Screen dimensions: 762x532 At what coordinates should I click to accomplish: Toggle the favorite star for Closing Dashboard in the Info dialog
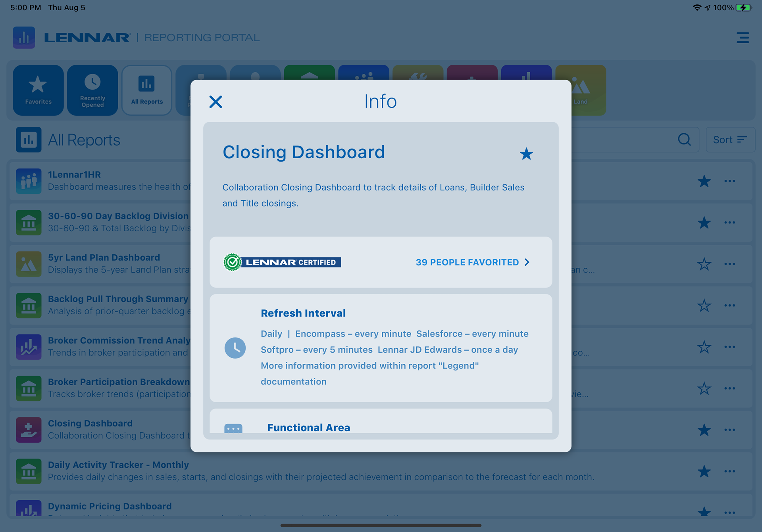[x=526, y=154]
